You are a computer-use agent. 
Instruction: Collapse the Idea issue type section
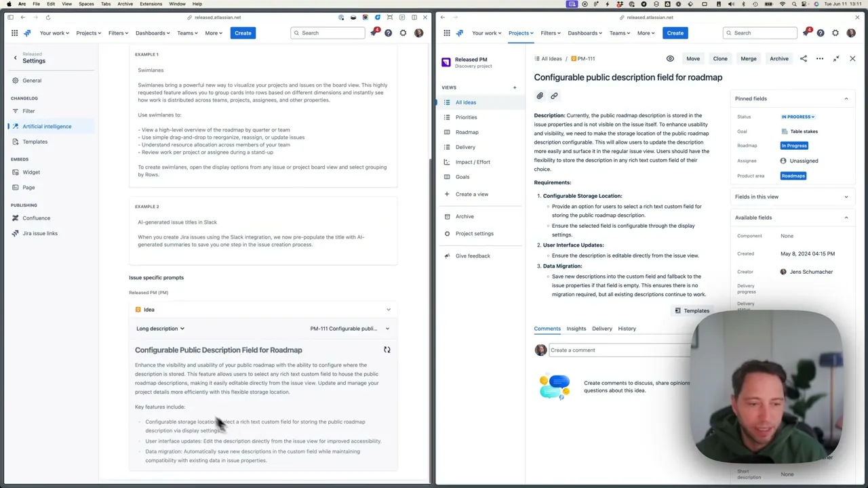click(x=388, y=310)
